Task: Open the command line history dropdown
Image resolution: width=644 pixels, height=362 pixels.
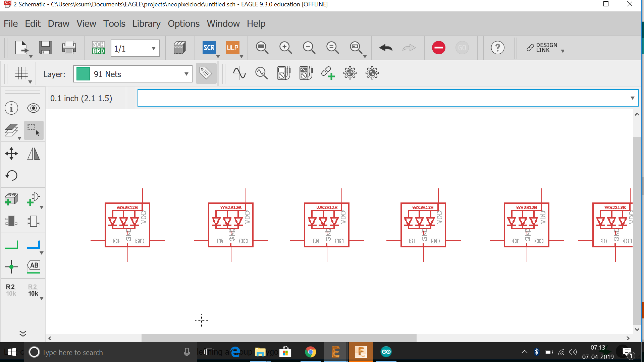Action: tap(632, 98)
